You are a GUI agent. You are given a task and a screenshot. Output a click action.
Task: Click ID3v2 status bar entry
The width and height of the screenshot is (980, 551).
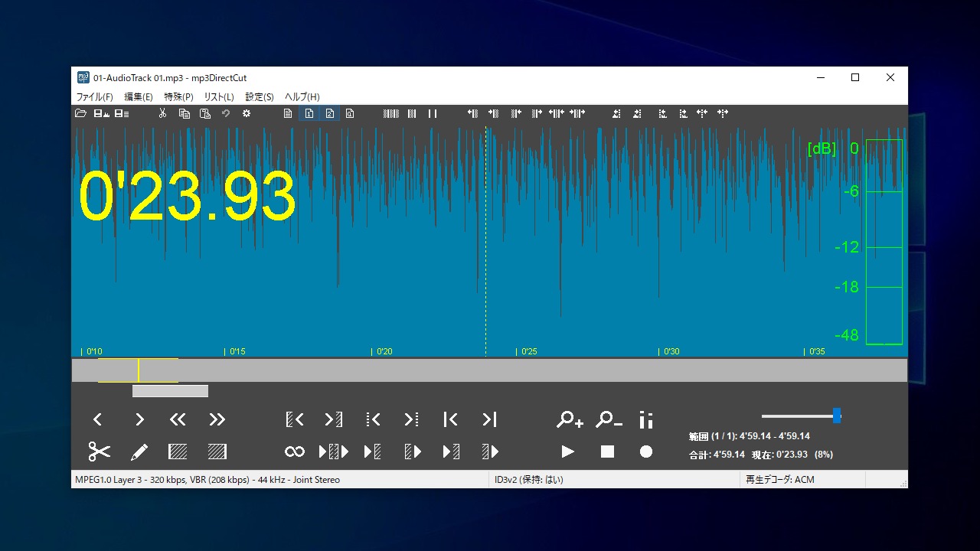[x=529, y=480]
